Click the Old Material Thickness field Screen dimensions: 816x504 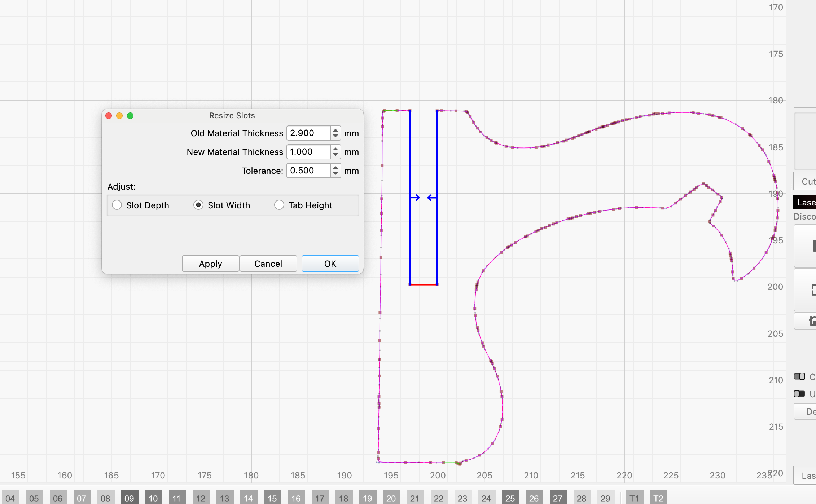pyautogui.click(x=308, y=133)
